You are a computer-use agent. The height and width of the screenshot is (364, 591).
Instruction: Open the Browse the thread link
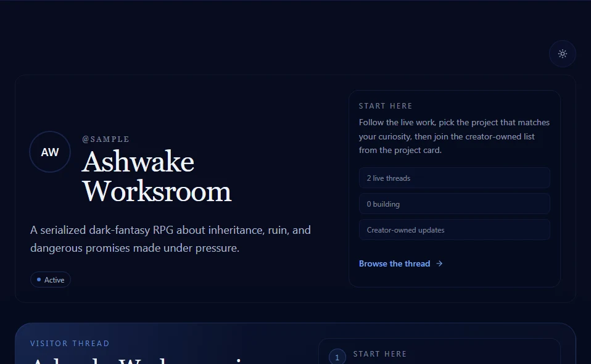[x=400, y=264]
